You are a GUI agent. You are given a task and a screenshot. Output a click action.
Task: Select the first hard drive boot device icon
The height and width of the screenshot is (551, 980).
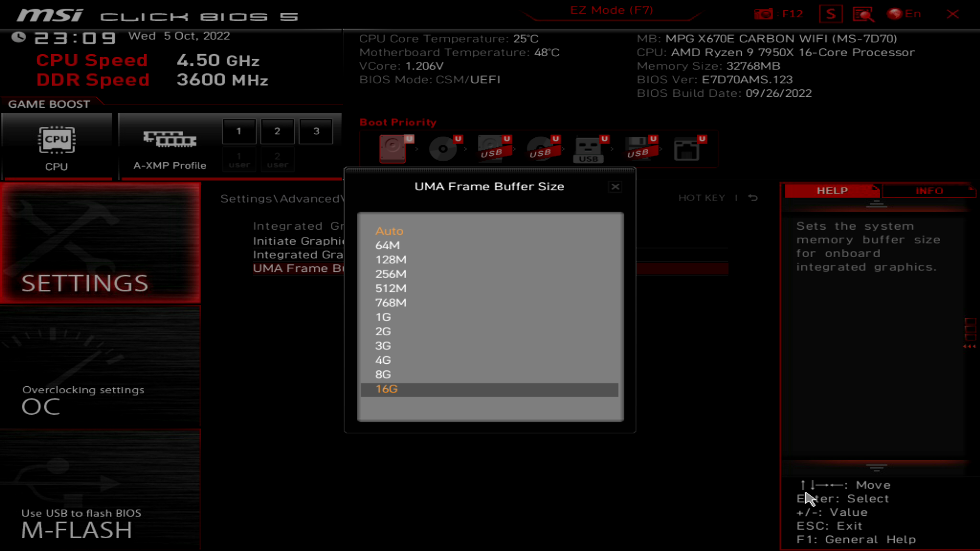point(393,148)
